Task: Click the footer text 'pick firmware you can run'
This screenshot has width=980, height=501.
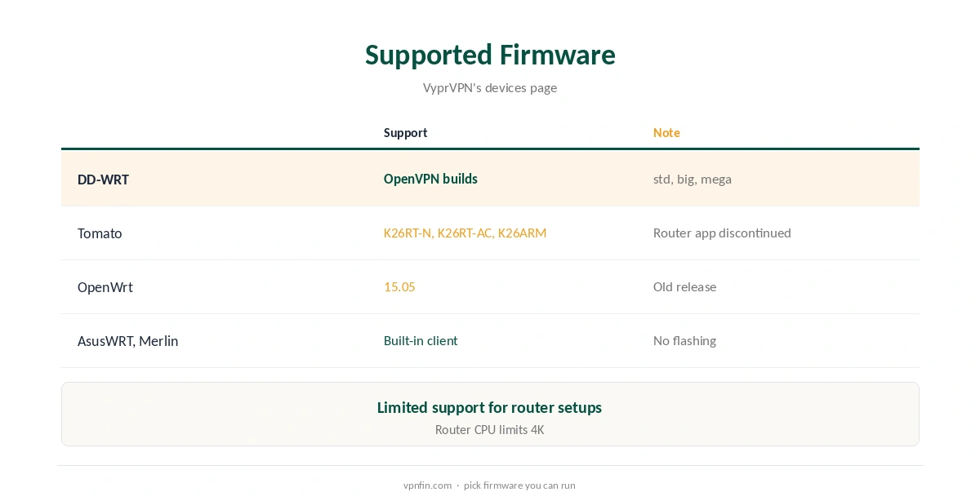Action: pos(519,485)
